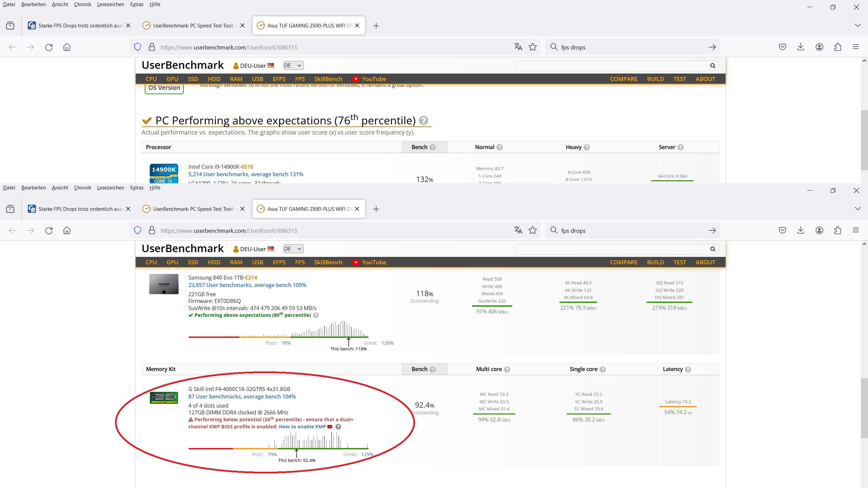This screenshot has width=868, height=488.
Task: Open COMPARE in lower UserBenchmark nav
Action: pos(624,262)
